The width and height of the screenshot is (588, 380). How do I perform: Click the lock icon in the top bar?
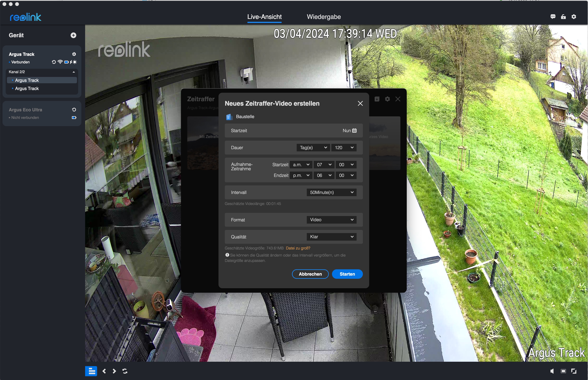[x=563, y=17]
